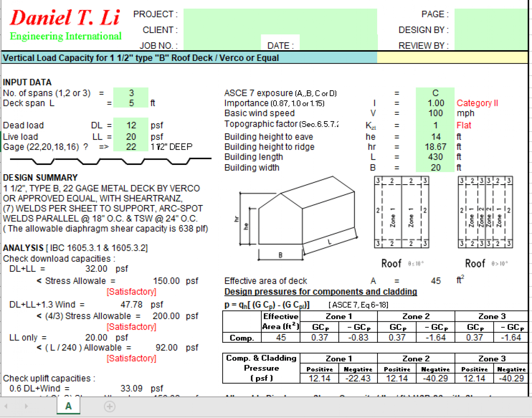
Task: Select Zone 1 negative GCp value -0.83
Action: click(x=358, y=337)
